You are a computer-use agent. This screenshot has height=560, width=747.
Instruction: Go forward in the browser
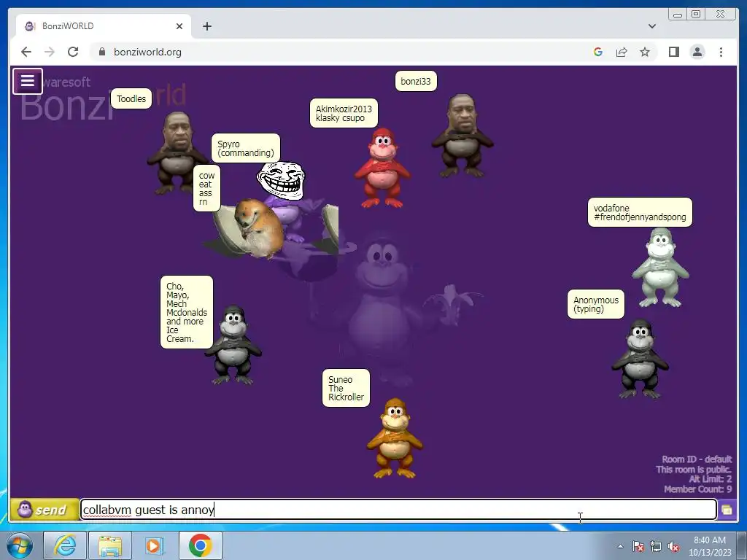point(50,52)
